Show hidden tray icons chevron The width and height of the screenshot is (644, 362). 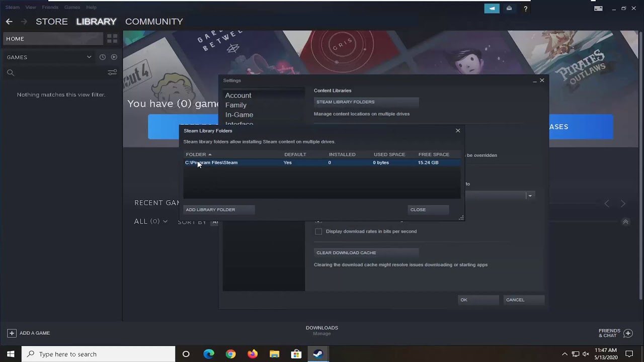pyautogui.click(x=565, y=354)
